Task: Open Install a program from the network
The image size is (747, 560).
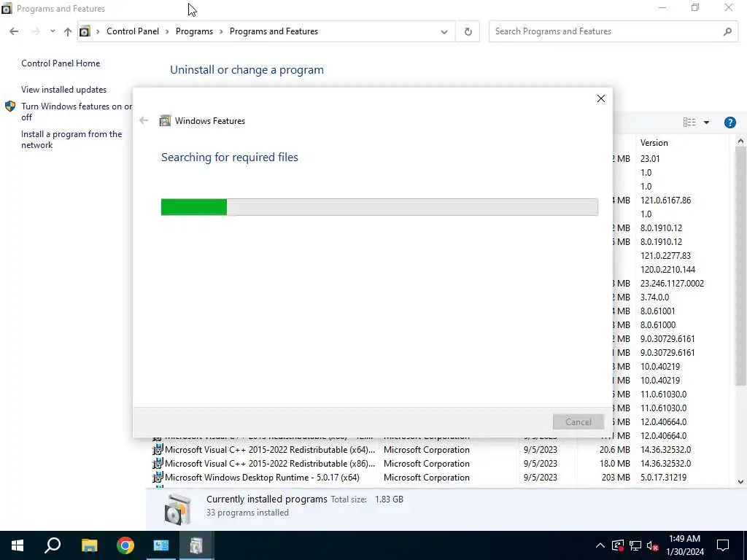Action: [x=71, y=139]
